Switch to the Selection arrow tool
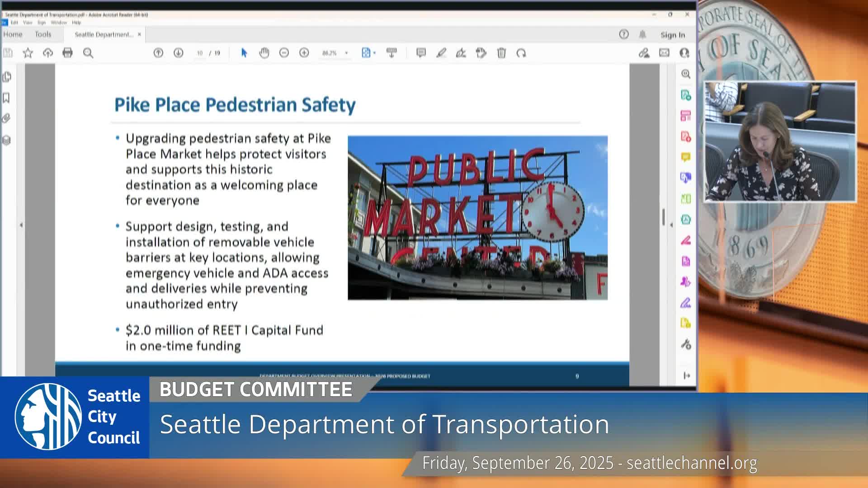 coord(244,53)
